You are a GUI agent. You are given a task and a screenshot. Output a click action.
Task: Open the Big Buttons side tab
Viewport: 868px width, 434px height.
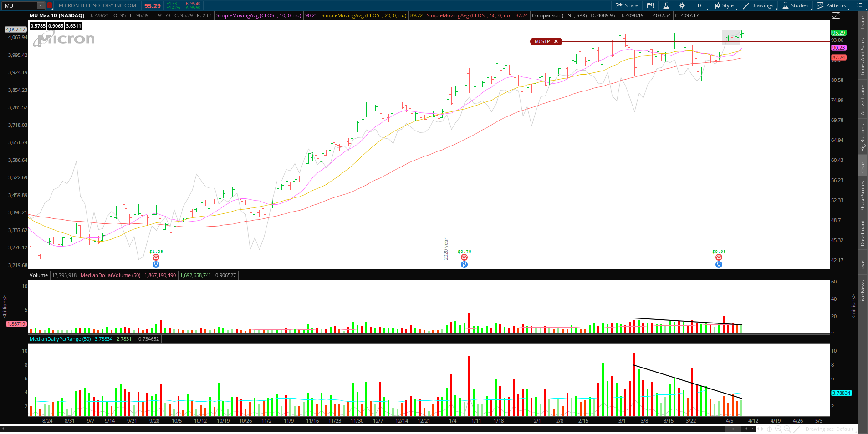[863, 138]
